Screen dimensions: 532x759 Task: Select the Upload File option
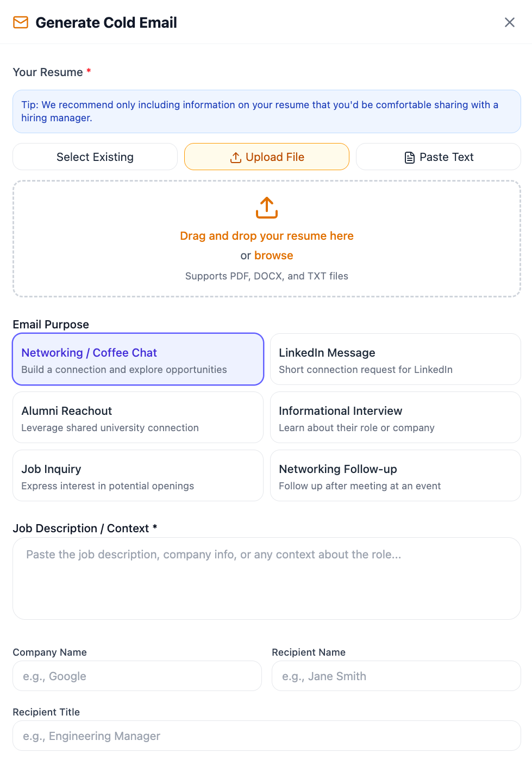coord(267,157)
